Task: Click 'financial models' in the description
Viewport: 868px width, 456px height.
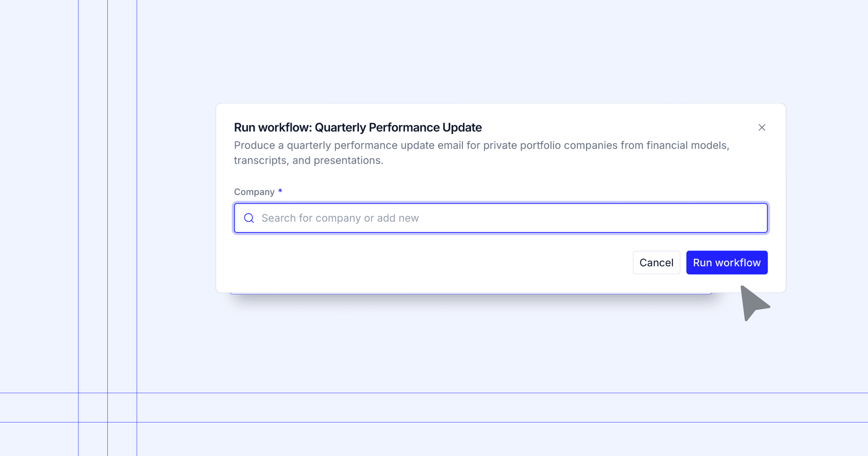Action: tap(687, 145)
